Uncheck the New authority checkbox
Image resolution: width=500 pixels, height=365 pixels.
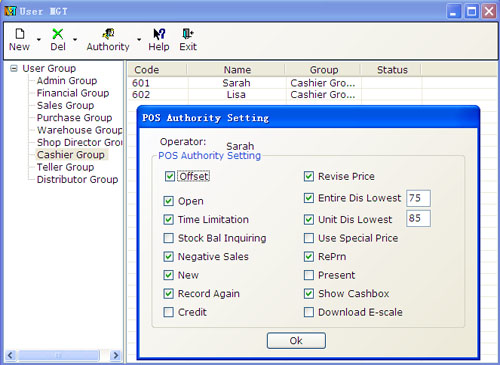[x=169, y=275]
